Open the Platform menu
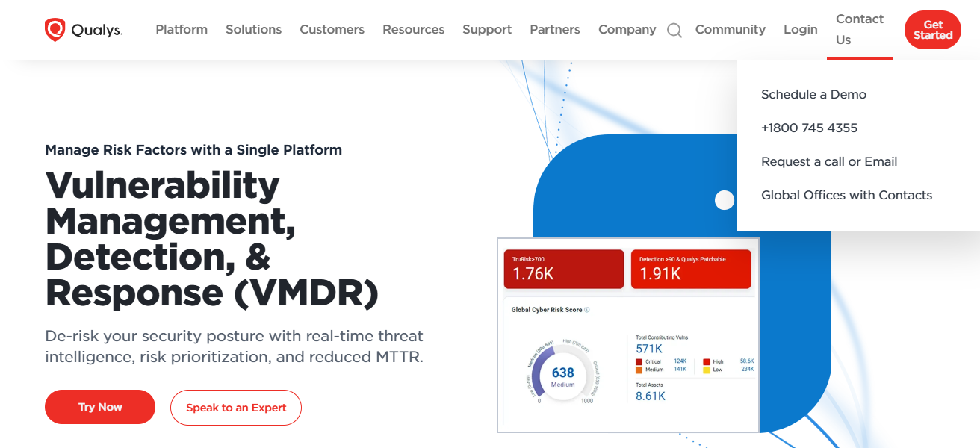This screenshot has height=448, width=980. point(182,30)
